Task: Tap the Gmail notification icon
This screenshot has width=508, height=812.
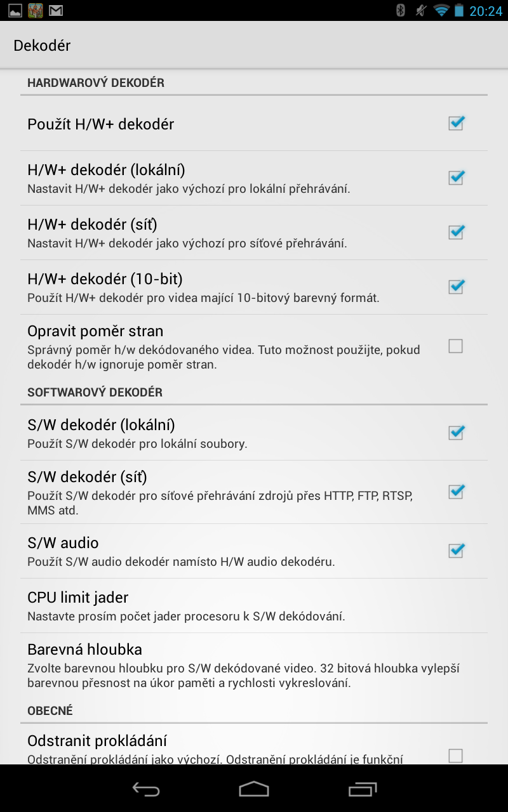Action: point(56,10)
